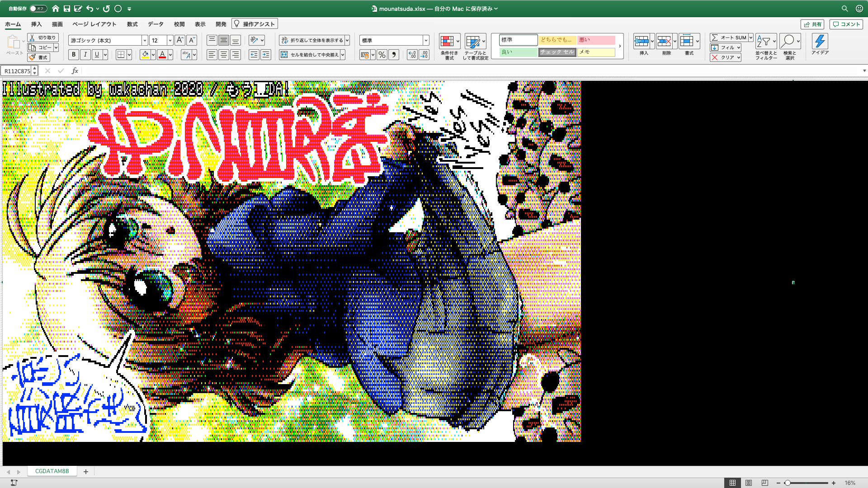Open the 挿入 ribbon tab
The width and height of the screenshot is (868, 488).
tap(37, 24)
